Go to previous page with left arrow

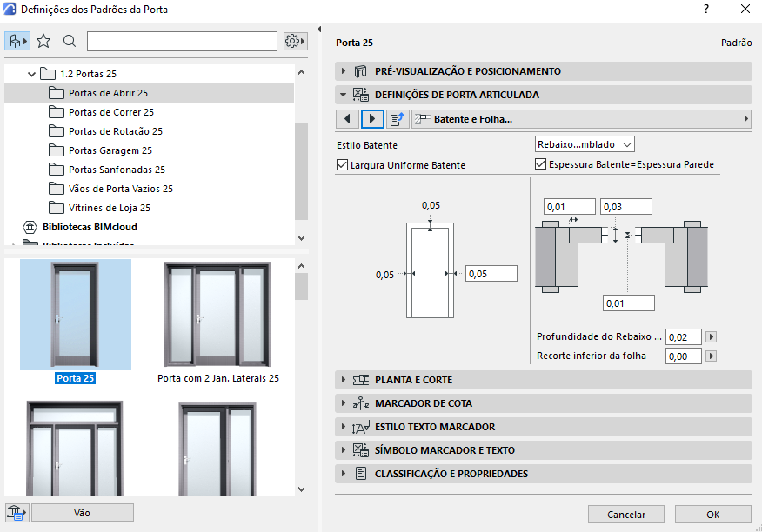tap(347, 119)
